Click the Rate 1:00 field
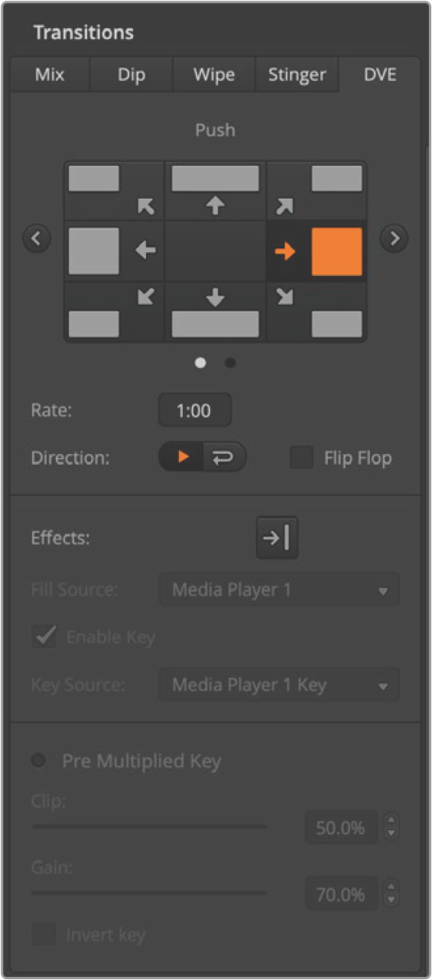This screenshot has height=980, width=432. [195, 410]
